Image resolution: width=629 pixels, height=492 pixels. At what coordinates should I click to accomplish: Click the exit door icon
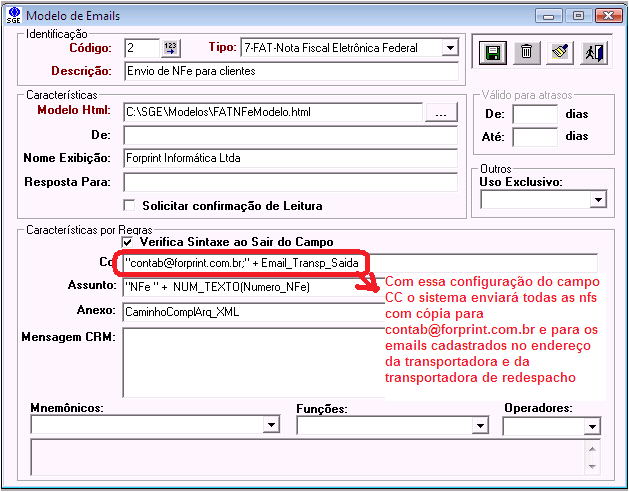(x=596, y=54)
